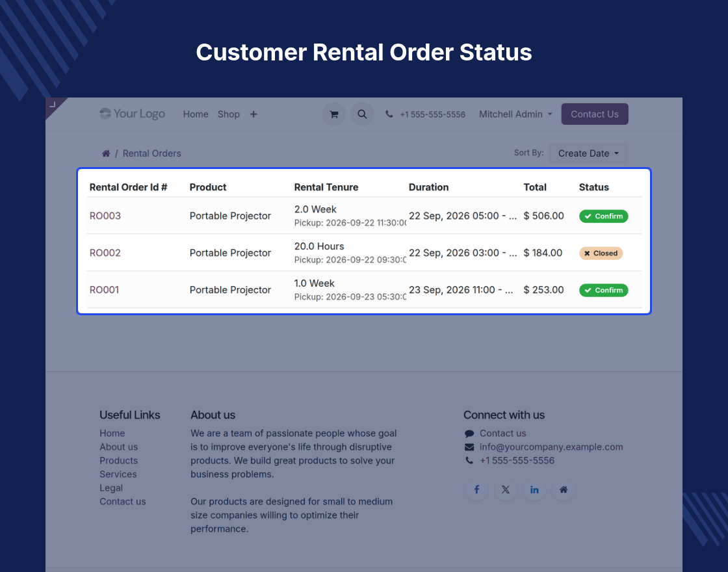Click the Total column header
728x572 pixels.
click(535, 187)
